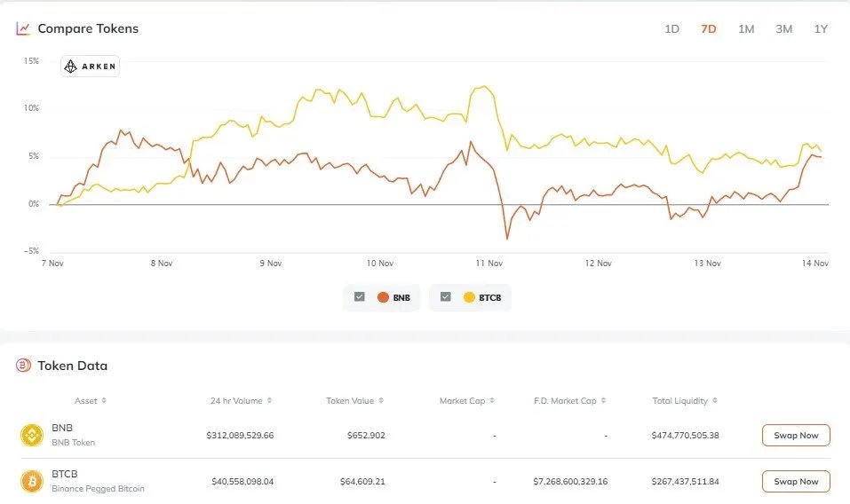Click BNB volume $312,089,529.66

[x=240, y=436]
